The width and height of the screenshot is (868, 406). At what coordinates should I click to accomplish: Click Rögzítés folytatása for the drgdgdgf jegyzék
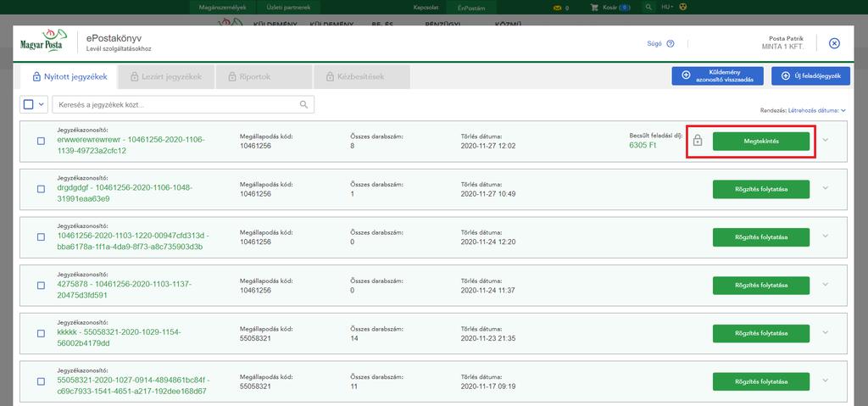pos(760,189)
